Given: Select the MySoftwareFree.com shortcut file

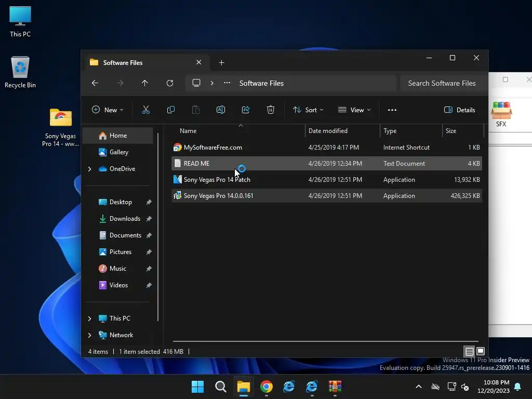Looking at the screenshot, I should click(x=327, y=147).
